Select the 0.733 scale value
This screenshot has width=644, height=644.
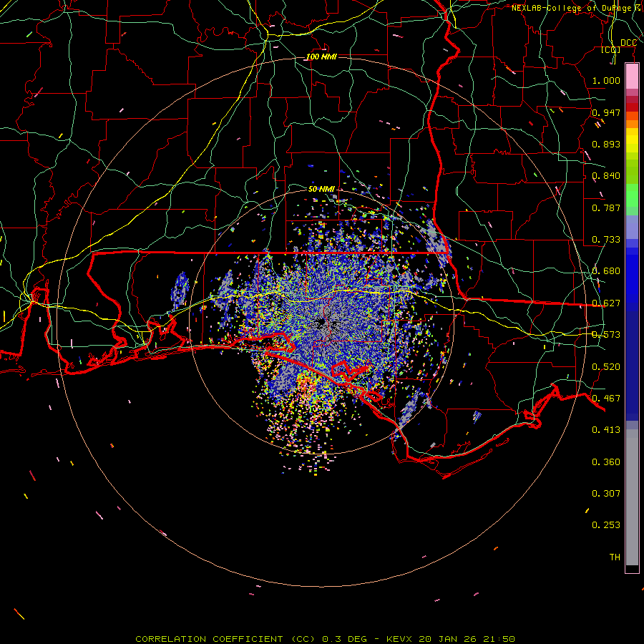pyautogui.click(x=606, y=239)
